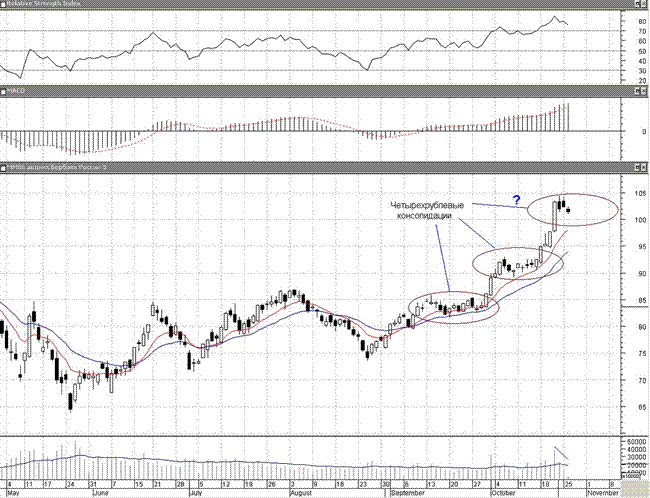Maximize the MACD indicator panel
The image size is (650, 498).
(638, 91)
